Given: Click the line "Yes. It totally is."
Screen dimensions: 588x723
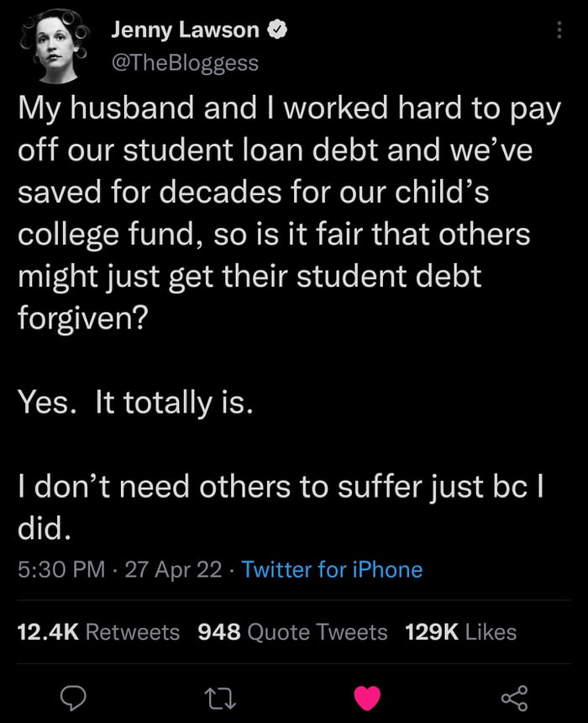Looking at the screenshot, I should tap(134, 402).
